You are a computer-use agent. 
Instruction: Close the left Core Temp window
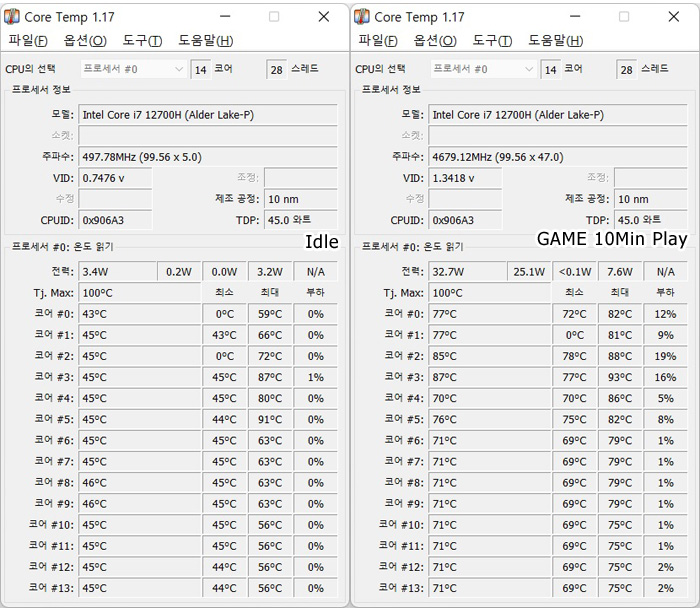pos(324,17)
